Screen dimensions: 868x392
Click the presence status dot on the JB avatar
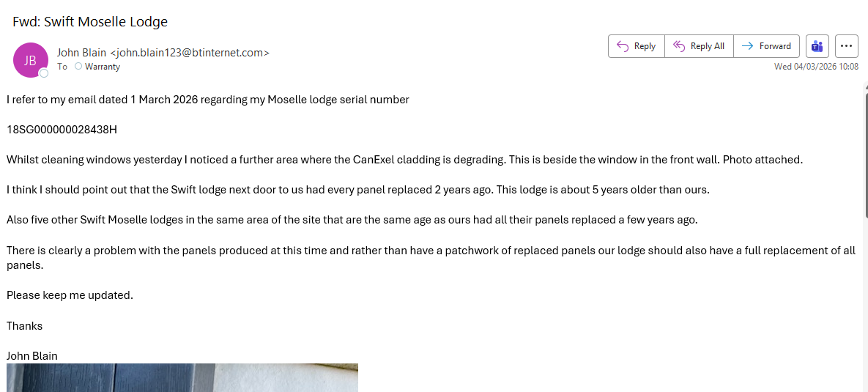(x=44, y=73)
